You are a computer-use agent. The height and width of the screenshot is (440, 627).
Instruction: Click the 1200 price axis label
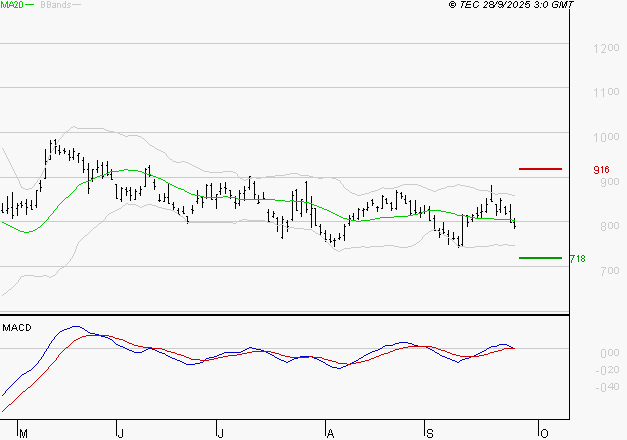click(x=604, y=48)
